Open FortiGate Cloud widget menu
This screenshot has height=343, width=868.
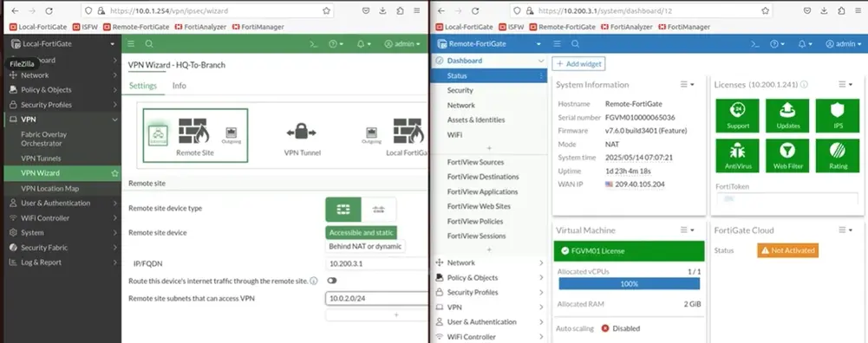coord(845,230)
